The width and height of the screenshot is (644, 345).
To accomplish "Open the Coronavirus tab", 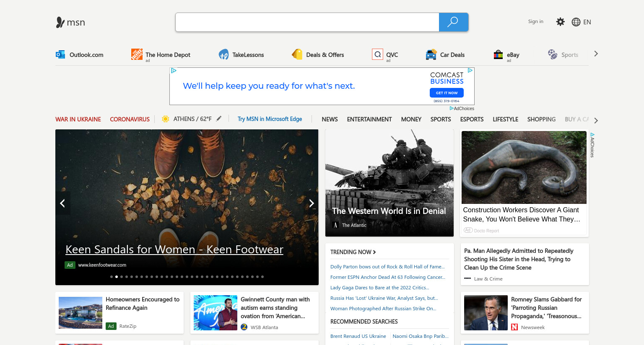I will (130, 119).
